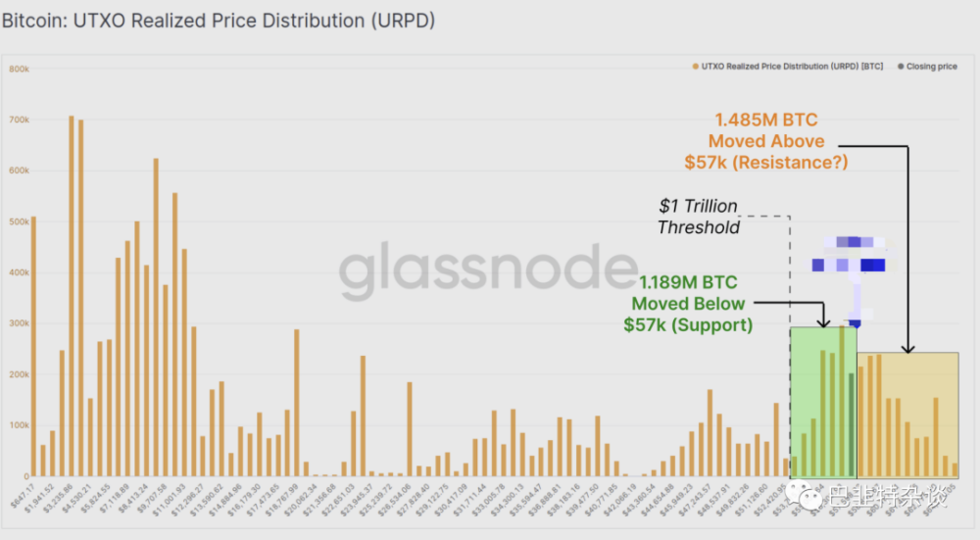Image resolution: width=980 pixels, height=540 pixels.
Task: Click the grey Closing price legend dot
Action: (900, 67)
